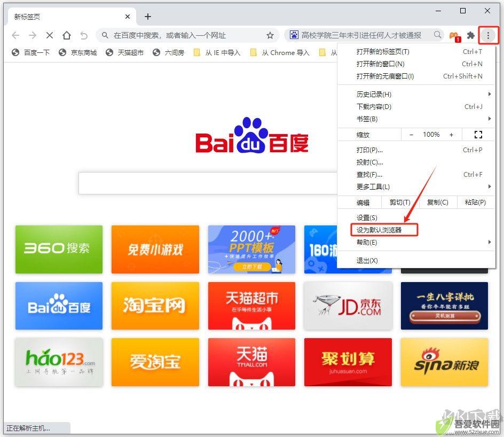Expand the 历史记录(H) submenu

pyautogui.click(x=416, y=94)
